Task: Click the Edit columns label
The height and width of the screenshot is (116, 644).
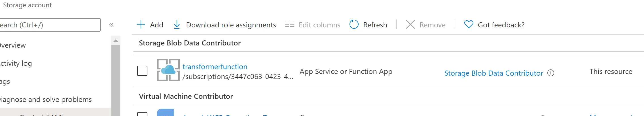Action: point(319,25)
